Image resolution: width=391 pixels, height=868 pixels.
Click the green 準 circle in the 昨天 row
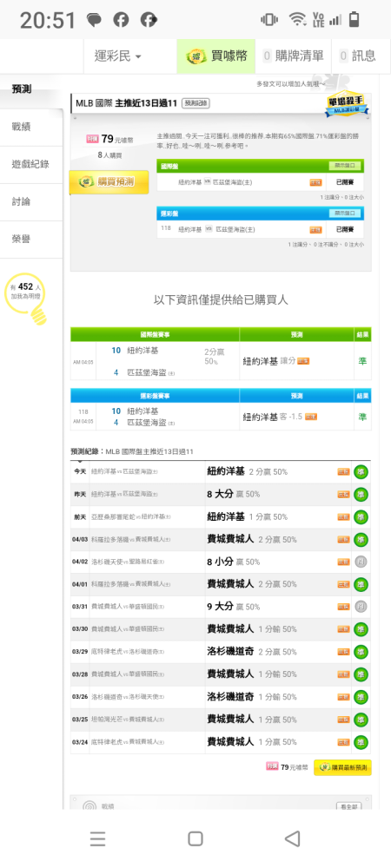tap(361, 495)
